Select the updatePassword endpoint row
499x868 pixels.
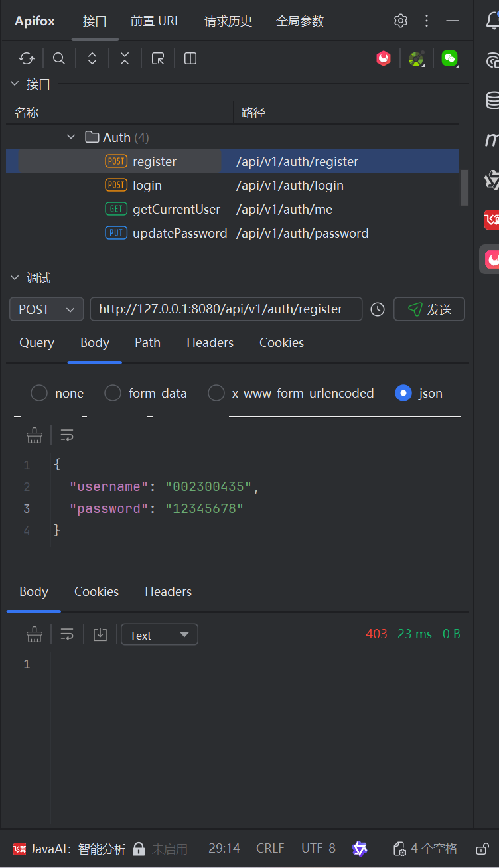click(x=232, y=233)
